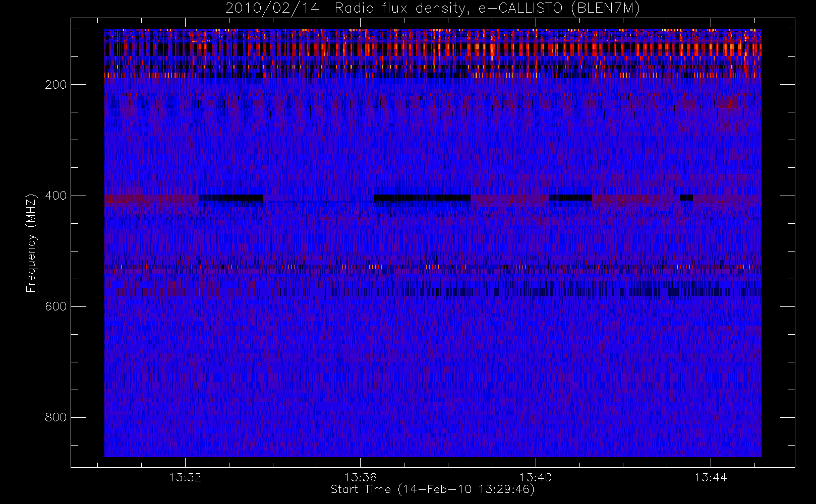The width and height of the screenshot is (816, 504).
Task: Select the Frequency (MHZ) axis label
Action: click(x=31, y=243)
